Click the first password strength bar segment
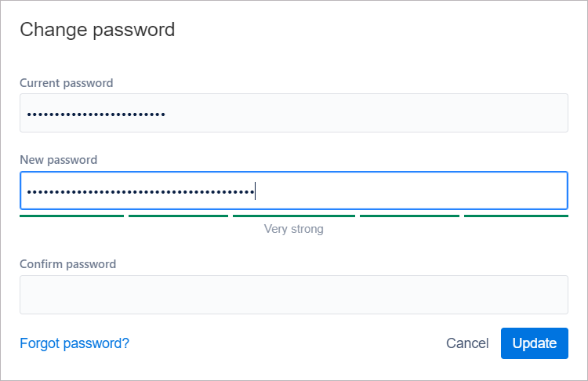The height and width of the screenshot is (381, 588). [x=71, y=215]
